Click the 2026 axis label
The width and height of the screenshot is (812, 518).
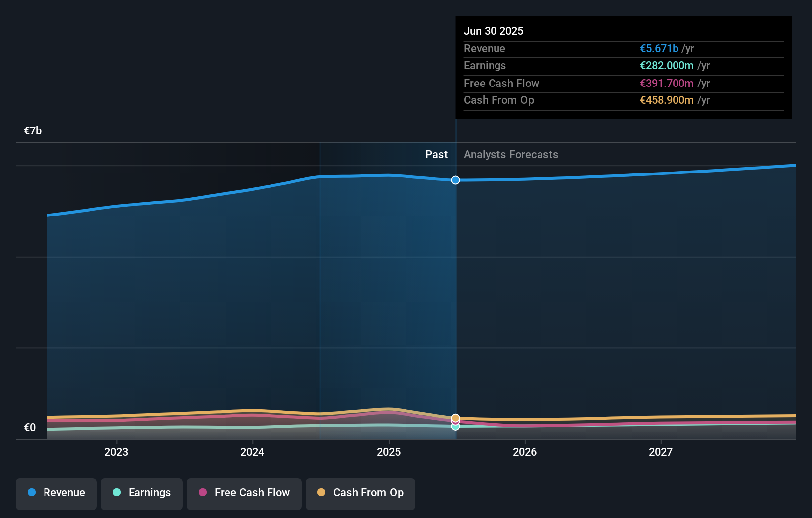pos(525,451)
